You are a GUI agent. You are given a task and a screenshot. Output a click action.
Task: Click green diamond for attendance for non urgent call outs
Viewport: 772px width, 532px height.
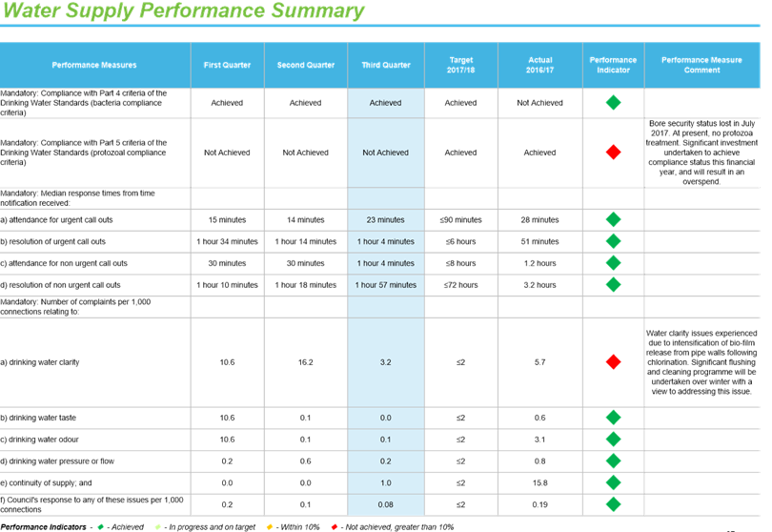[613, 263]
